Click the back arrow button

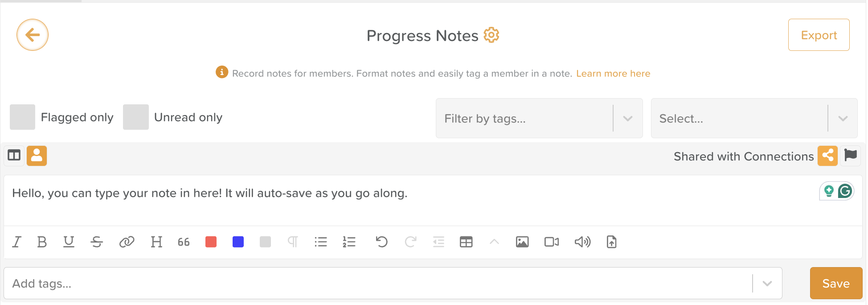coord(33,35)
